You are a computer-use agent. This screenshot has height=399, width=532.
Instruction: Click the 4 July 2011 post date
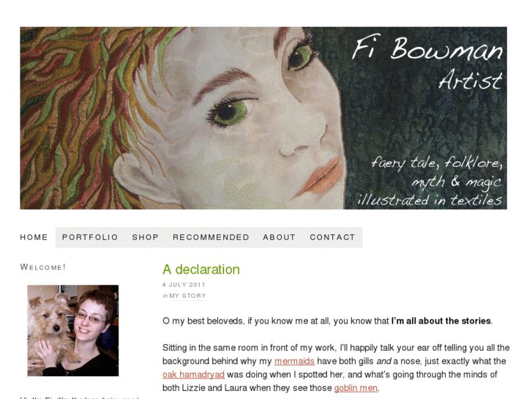(x=184, y=285)
